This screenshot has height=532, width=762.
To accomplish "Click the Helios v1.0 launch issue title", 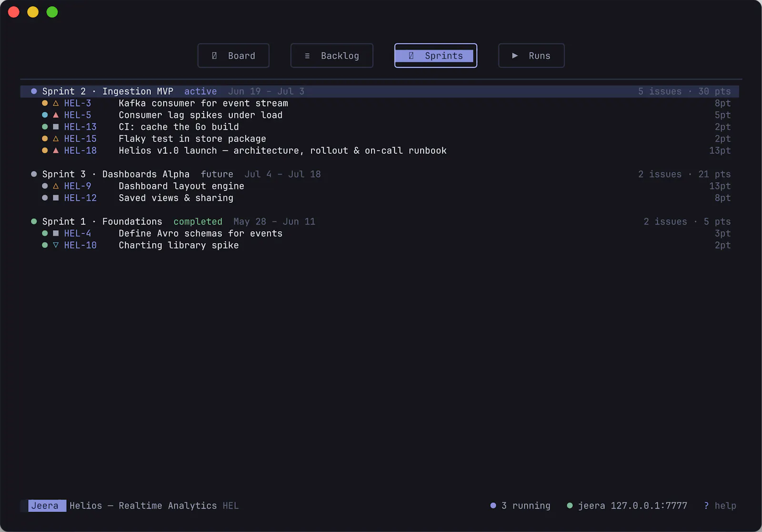I will click(x=282, y=150).
